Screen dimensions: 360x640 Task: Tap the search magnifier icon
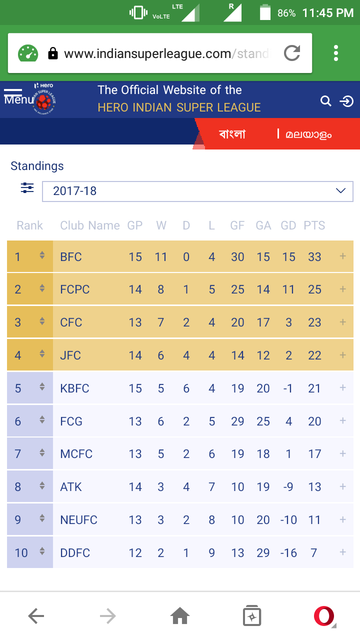[x=325, y=101]
